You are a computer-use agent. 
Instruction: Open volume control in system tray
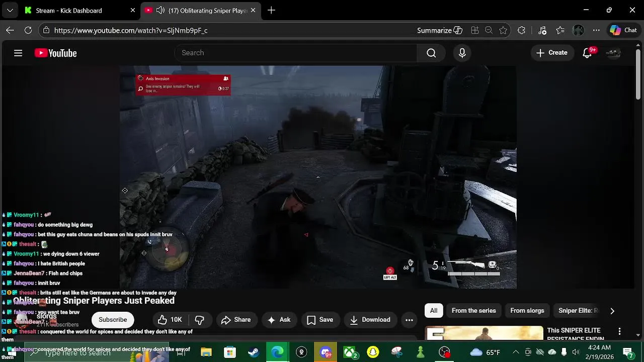click(x=576, y=352)
